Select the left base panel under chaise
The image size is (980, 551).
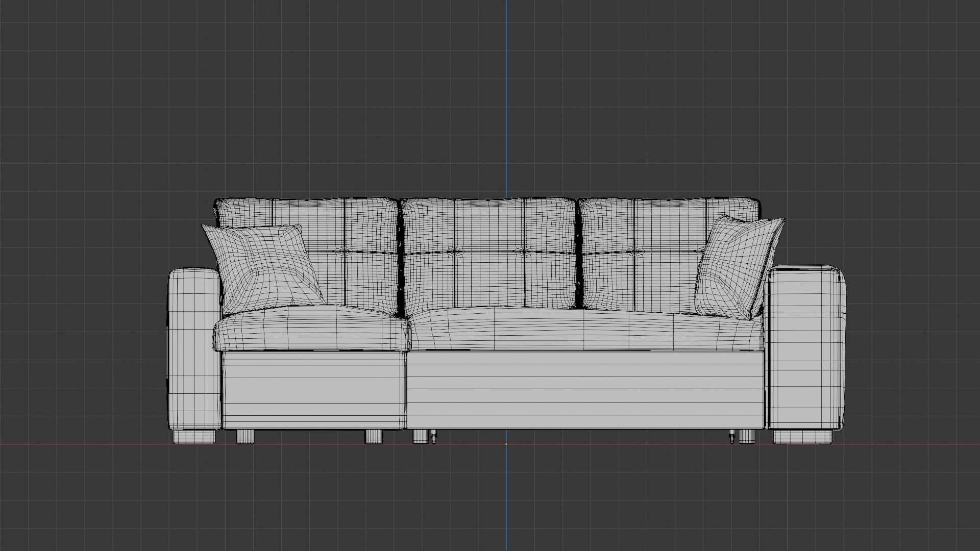coord(314,390)
